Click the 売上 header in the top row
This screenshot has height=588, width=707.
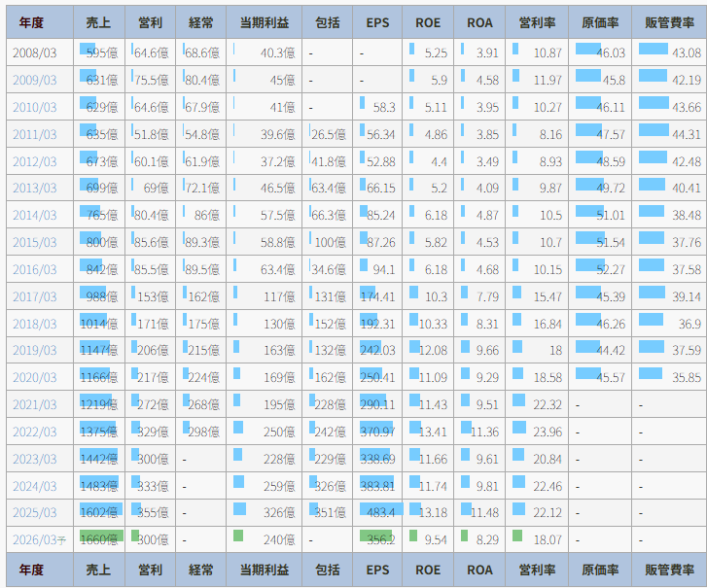pyautogui.click(x=98, y=23)
